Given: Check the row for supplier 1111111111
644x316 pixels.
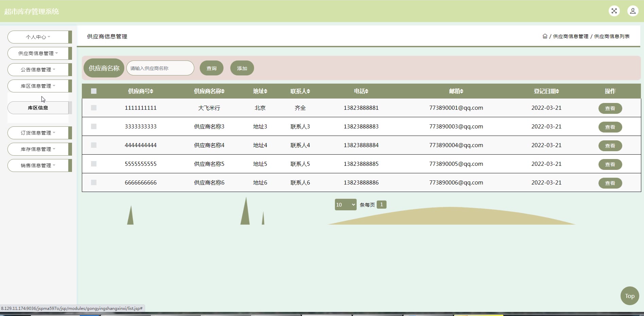Looking at the screenshot, I should (x=94, y=108).
